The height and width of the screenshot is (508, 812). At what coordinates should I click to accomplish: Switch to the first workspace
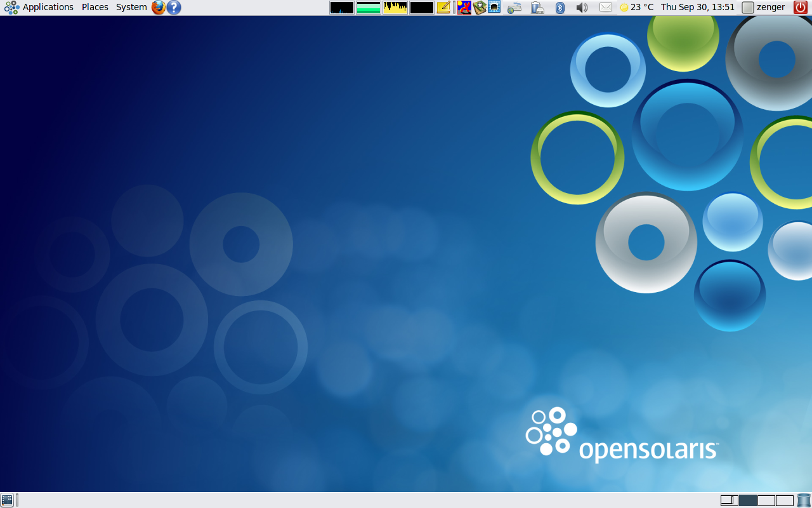point(730,500)
